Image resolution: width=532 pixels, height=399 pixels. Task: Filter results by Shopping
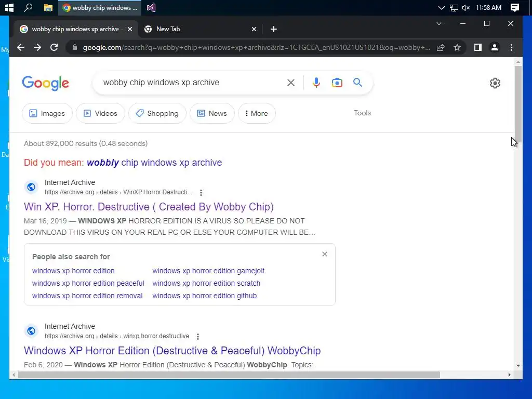[157, 113]
